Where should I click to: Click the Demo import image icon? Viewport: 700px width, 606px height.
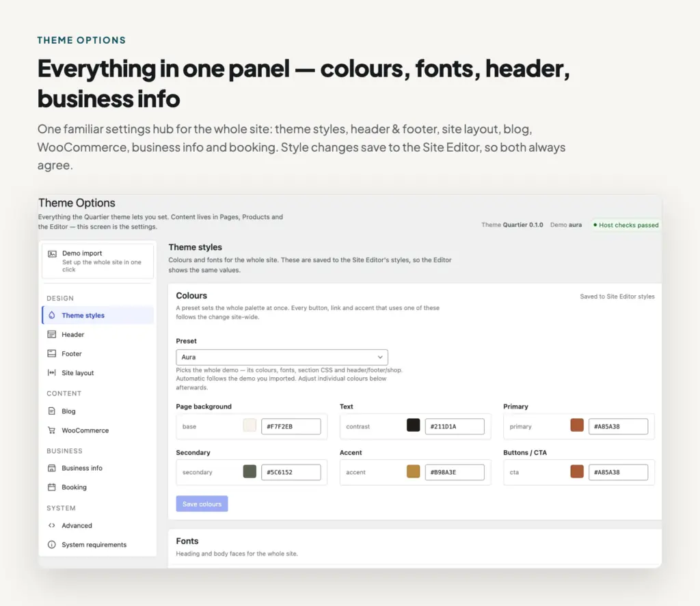(x=52, y=254)
